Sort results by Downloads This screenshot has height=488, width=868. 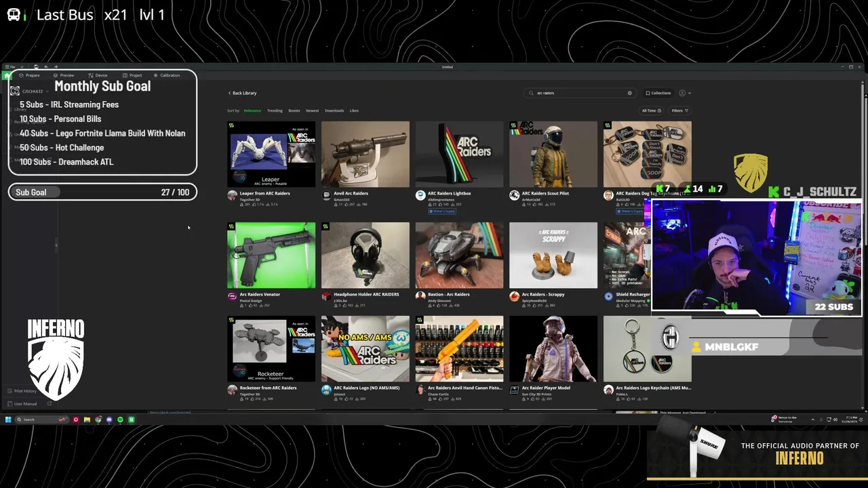[334, 110]
